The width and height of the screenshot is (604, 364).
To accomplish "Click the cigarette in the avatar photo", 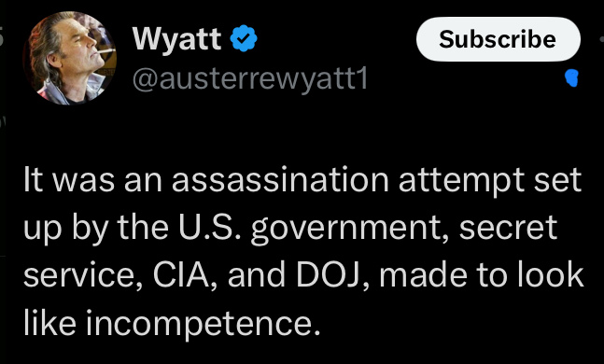I will pyautogui.click(x=105, y=52).
